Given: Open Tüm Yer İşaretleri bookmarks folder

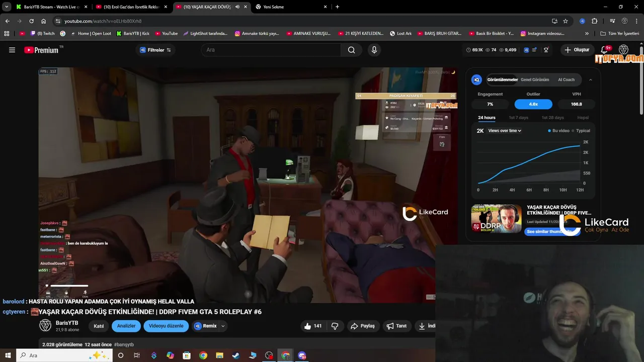Looking at the screenshot, I should 620,33.
